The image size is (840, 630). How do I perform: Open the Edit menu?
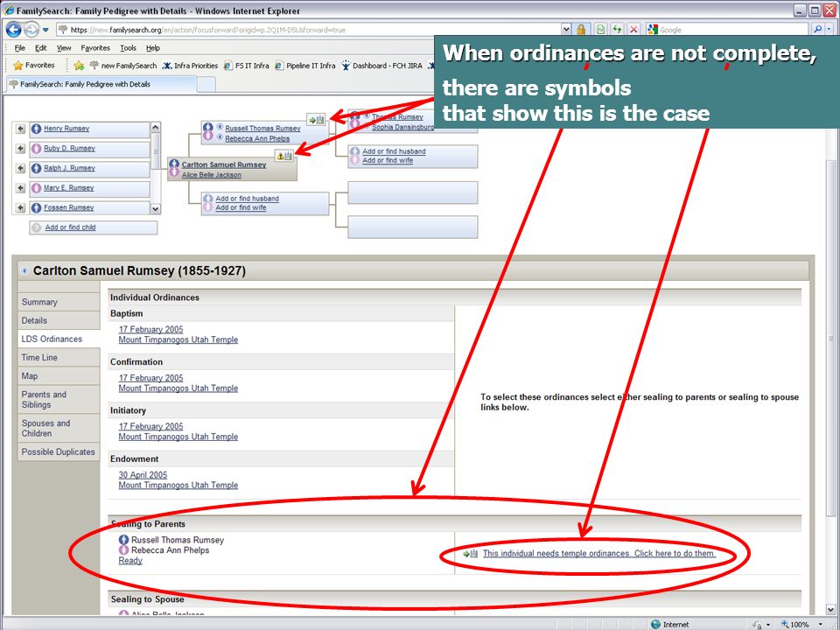click(x=41, y=47)
